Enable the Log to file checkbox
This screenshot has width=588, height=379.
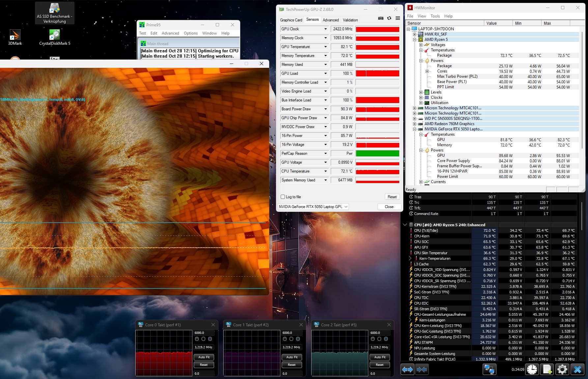coord(283,197)
